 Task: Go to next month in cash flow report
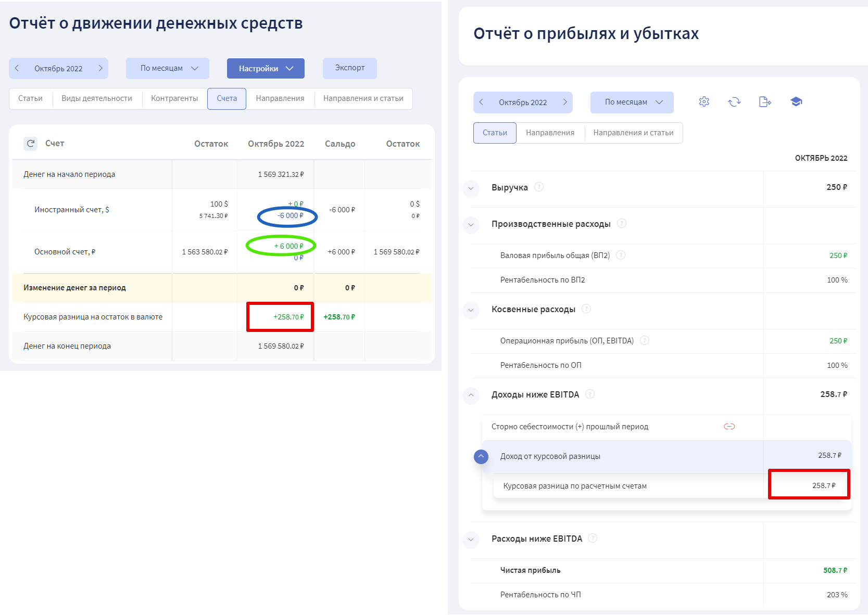click(x=100, y=68)
